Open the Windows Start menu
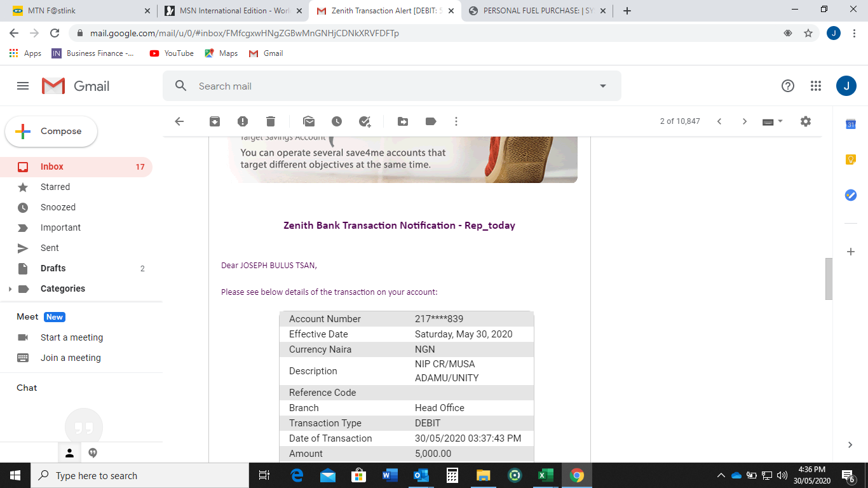The width and height of the screenshot is (868, 488). (15, 475)
